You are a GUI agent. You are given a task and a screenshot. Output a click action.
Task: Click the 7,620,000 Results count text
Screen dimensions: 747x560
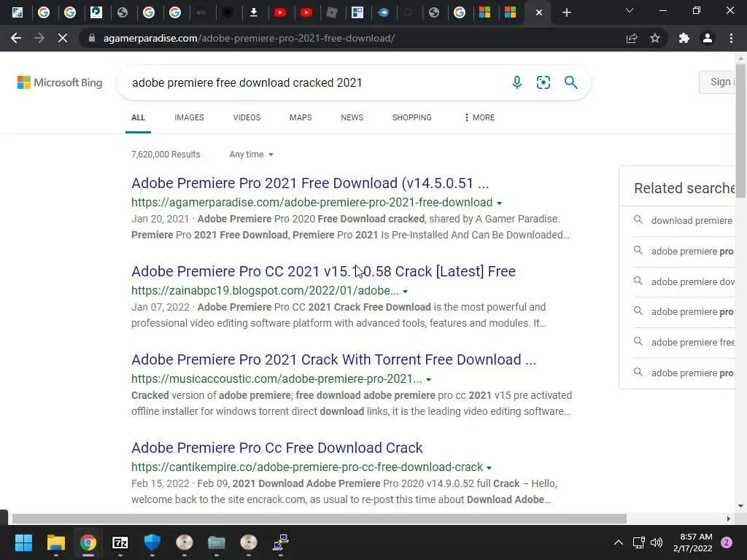[x=166, y=155]
